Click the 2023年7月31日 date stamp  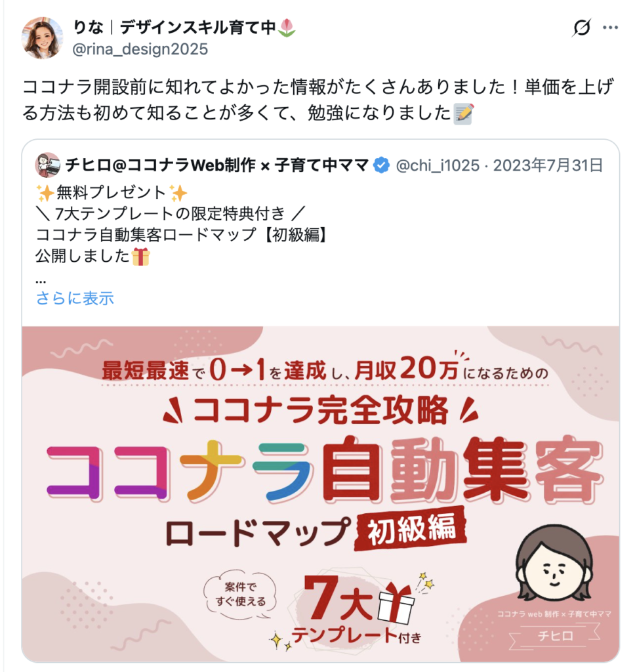click(x=548, y=165)
